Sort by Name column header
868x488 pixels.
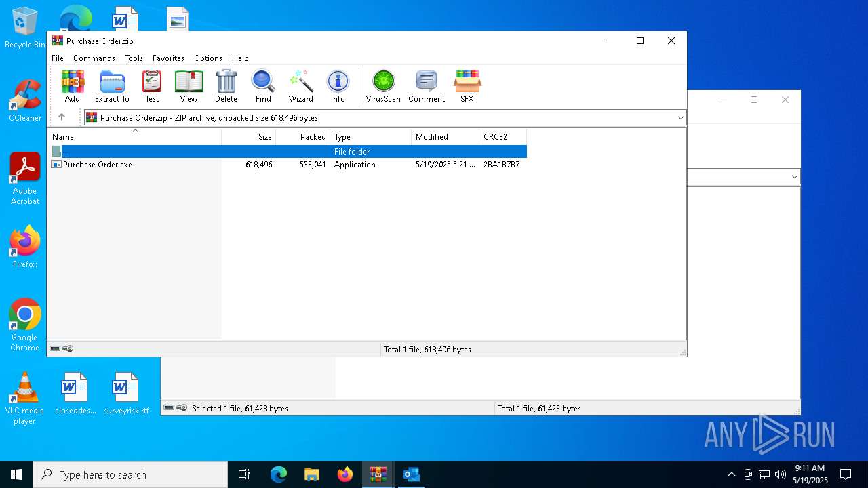click(x=135, y=136)
